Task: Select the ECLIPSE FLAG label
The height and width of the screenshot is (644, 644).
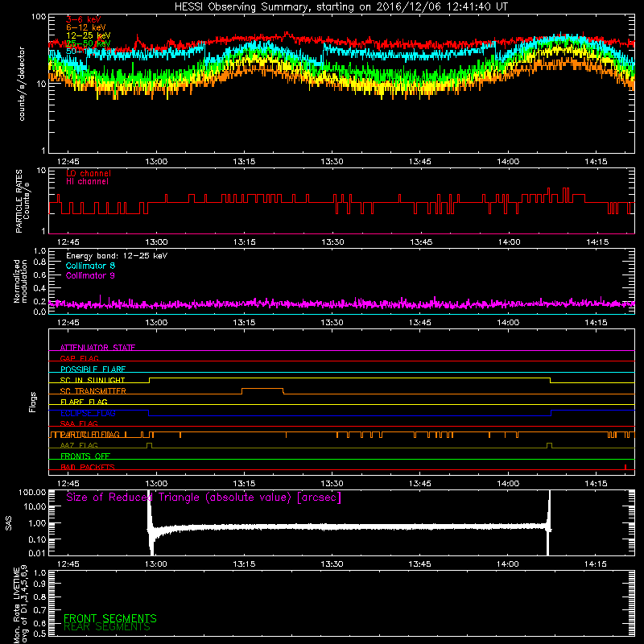Action: click(88, 413)
